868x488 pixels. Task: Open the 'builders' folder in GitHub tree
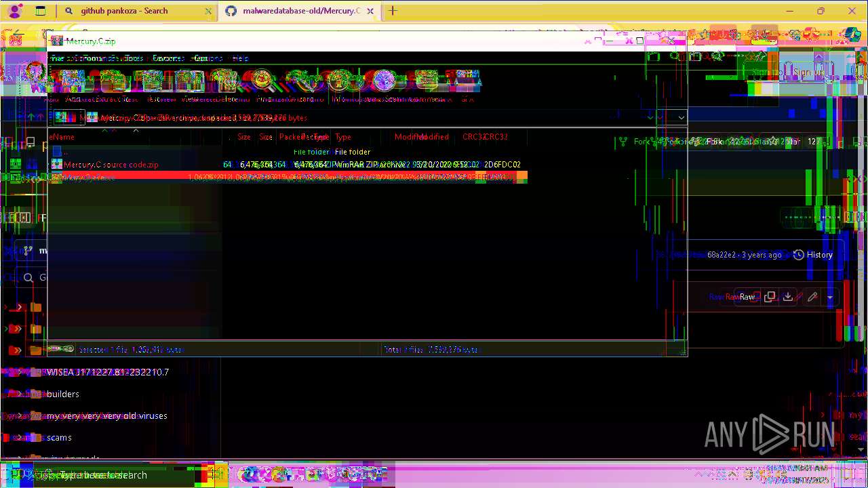(x=62, y=394)
